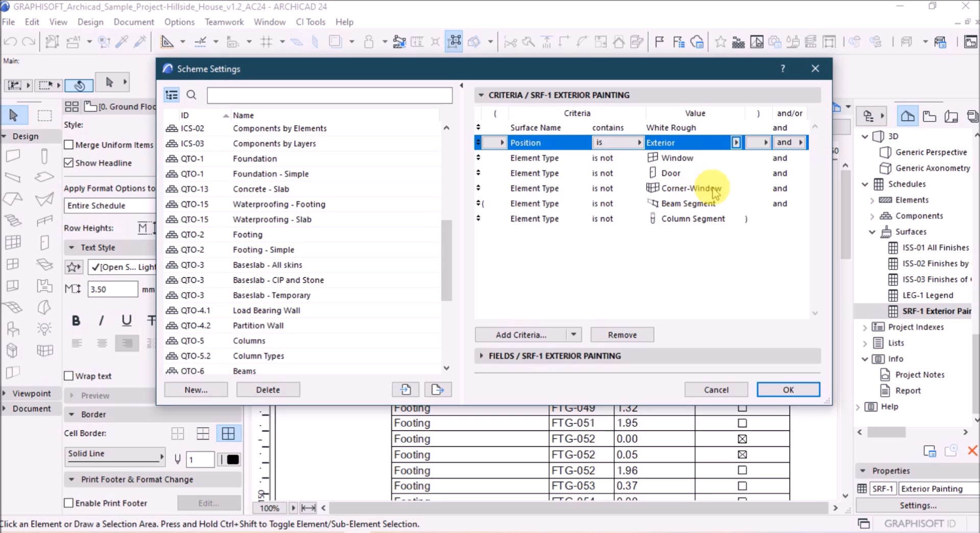
Task: Expand the FIELDS / SRF-1 EXTERIOR PAINTING section
Action: pos(481,356)
